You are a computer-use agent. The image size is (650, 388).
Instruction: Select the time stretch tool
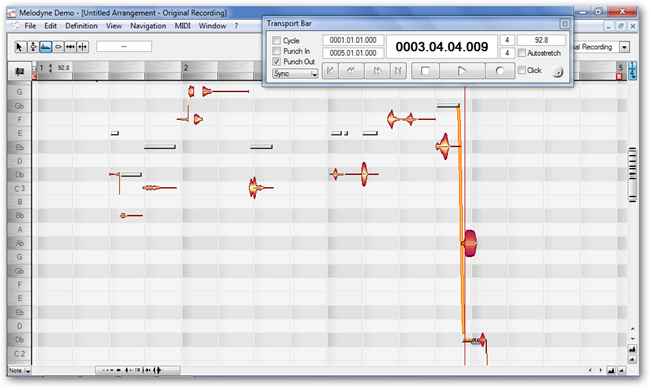click(x=70, y=47)
